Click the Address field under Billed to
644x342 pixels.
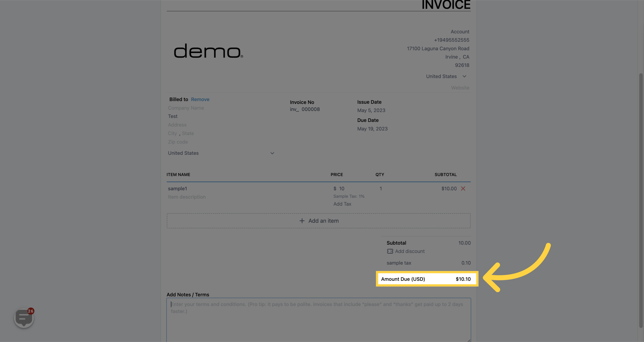(x=177, y=125)
